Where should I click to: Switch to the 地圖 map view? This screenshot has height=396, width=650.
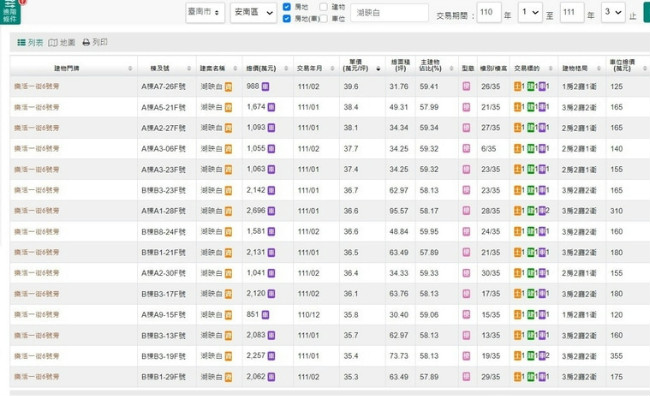[x=62, y=42]
